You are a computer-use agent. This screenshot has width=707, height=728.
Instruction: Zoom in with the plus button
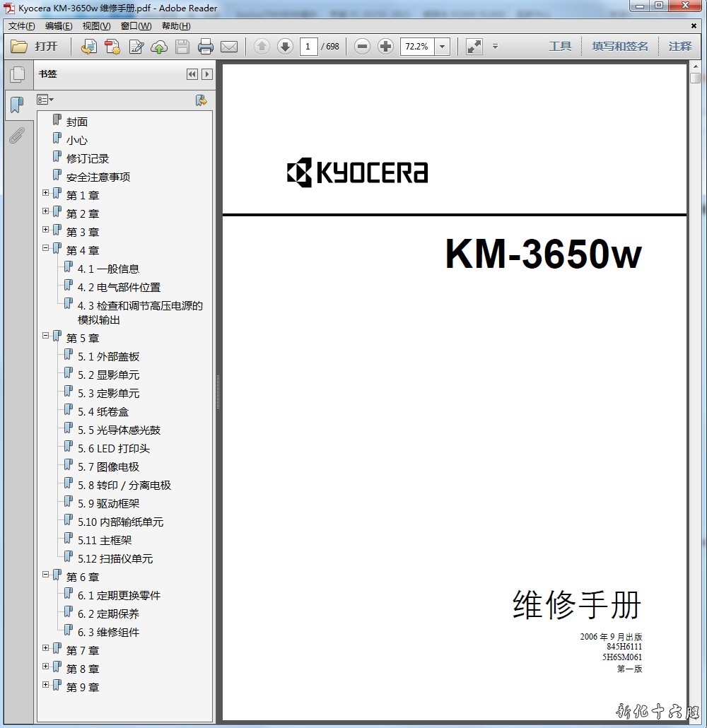(385, 47)
